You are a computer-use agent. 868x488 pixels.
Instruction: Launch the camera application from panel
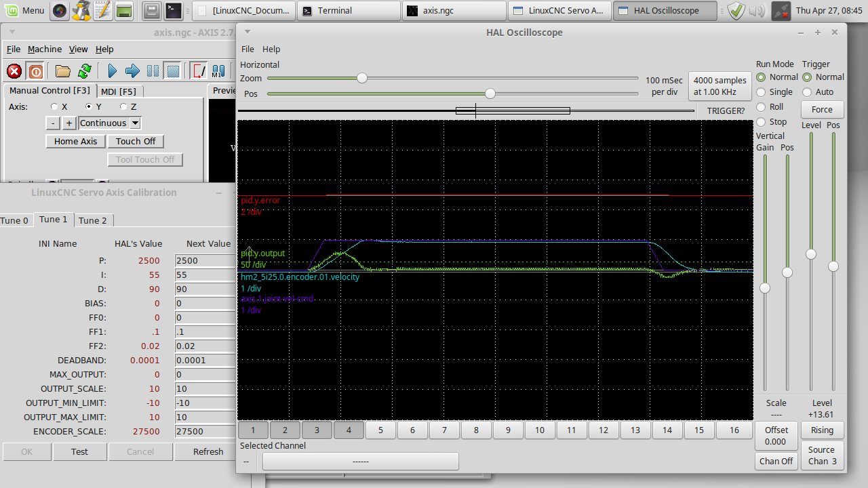pos(60,10)
